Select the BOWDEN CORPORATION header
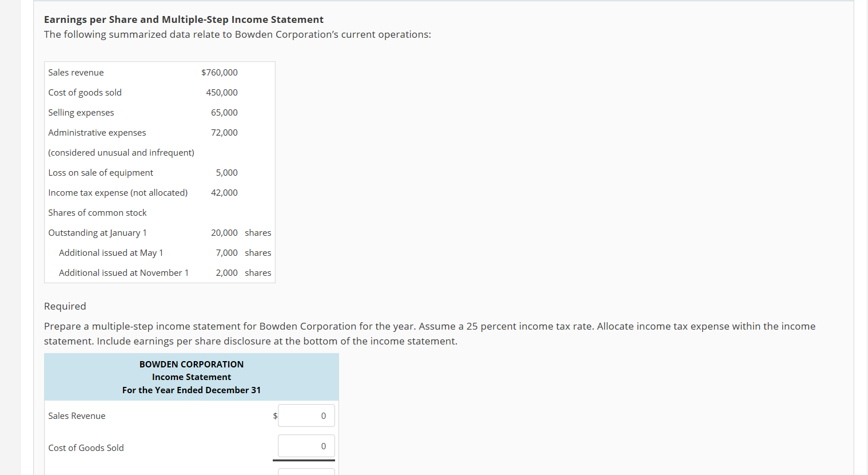Image resolution: width=868 pixels, height=475 pixels. (x=191, y=364)
